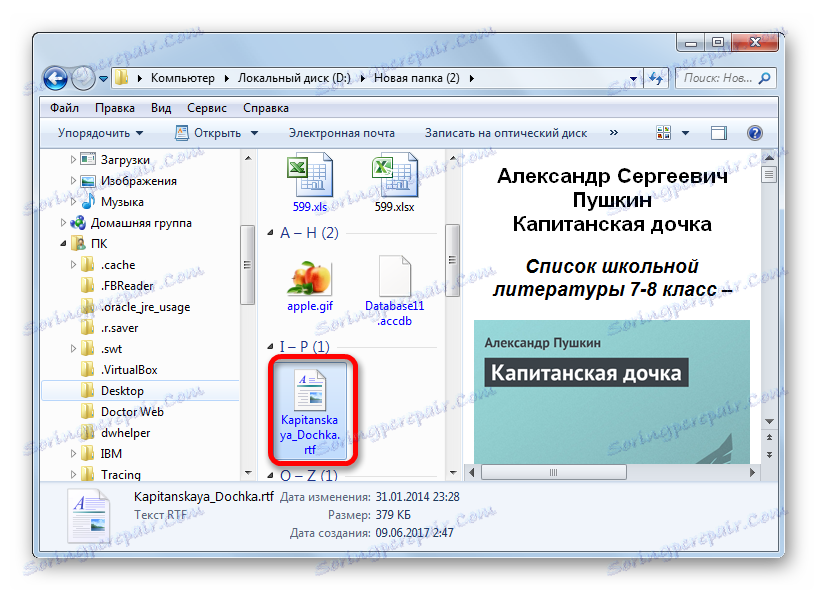Select the .r.saver folder
Viewport: 818px width, 591px height.
pyautogui.click(x=119, y=328)
